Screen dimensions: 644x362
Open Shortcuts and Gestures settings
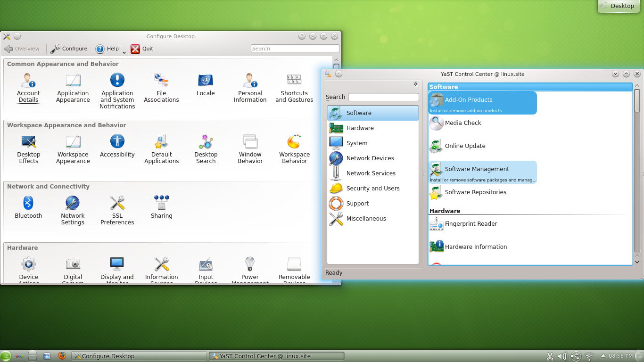pyautogui.click(x=294, y=88)
